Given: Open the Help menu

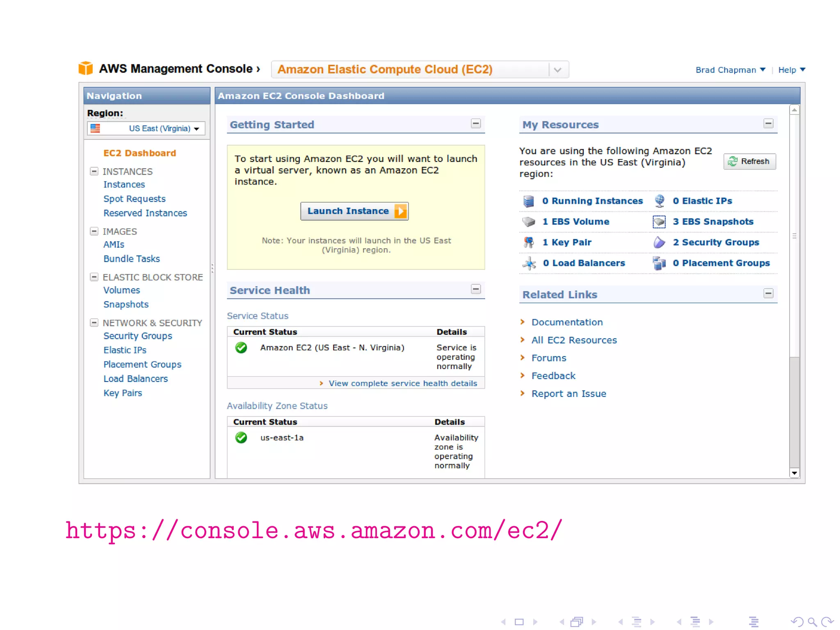Looking at the screenshot, I should 792,70.
